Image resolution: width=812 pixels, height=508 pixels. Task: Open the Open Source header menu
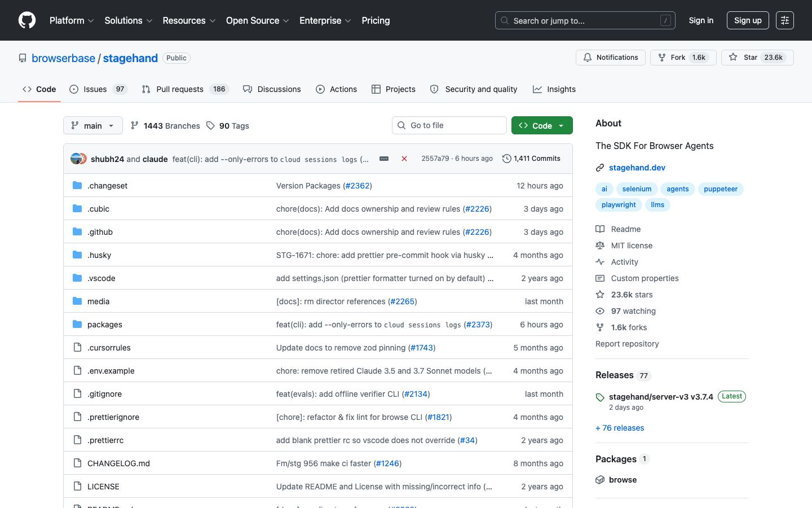(258, 20)
